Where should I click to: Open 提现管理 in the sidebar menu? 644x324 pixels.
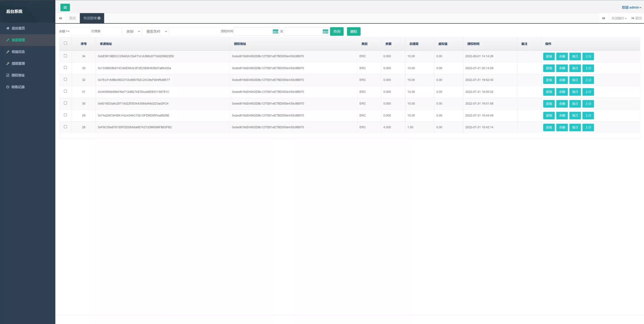click(x=18, y=63)
